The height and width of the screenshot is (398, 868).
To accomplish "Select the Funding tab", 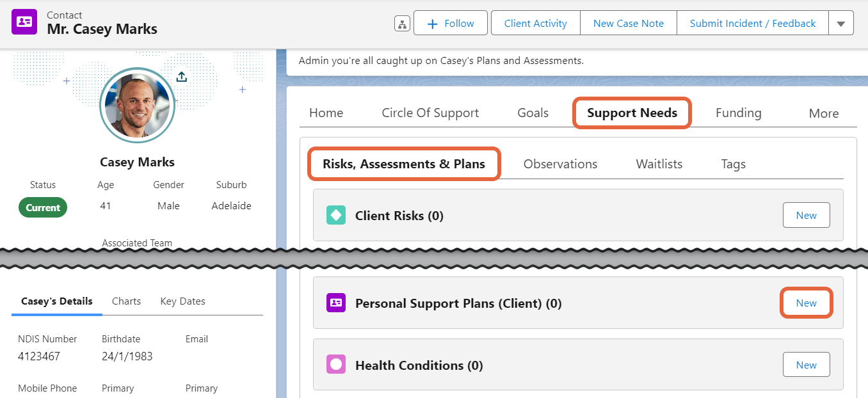I will 738,113.
